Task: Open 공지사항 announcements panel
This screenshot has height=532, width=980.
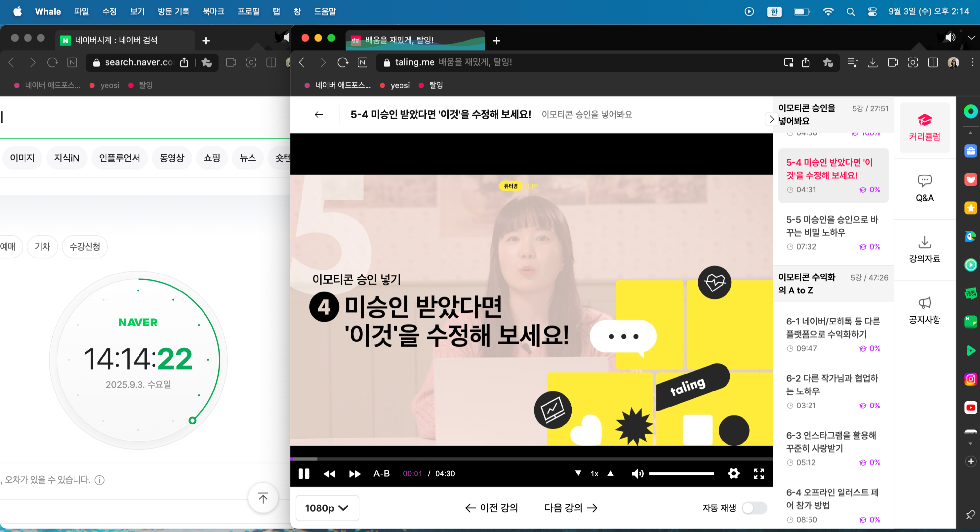Action: point(924,310)
